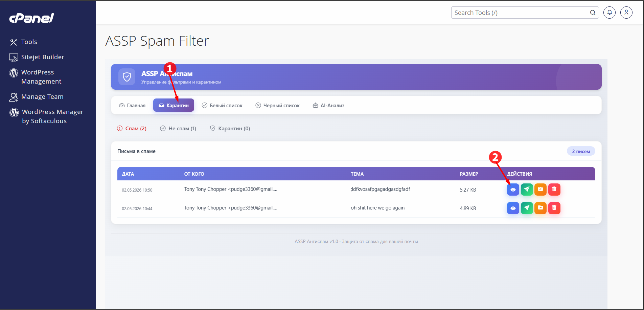This screenshot has height=310, width=644.
Task: Click the cPanel logo
Action: click(x=31, y=18)
